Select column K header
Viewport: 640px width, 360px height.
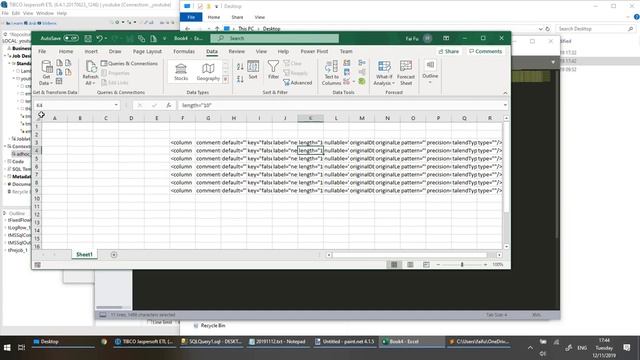[310, 118]
